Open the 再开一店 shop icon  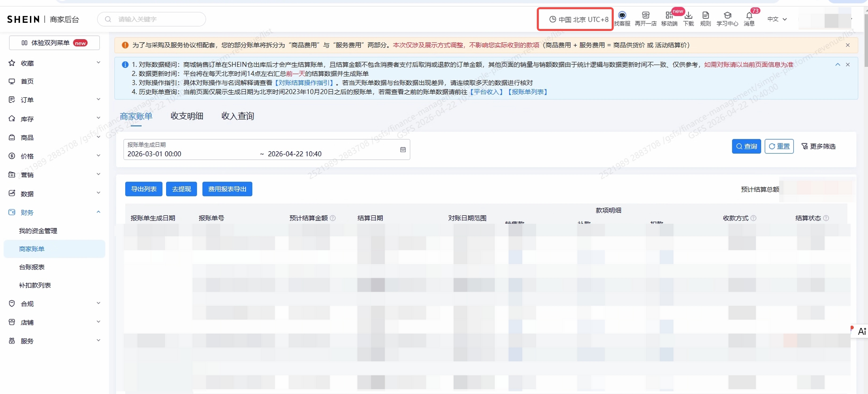(645, 16)
